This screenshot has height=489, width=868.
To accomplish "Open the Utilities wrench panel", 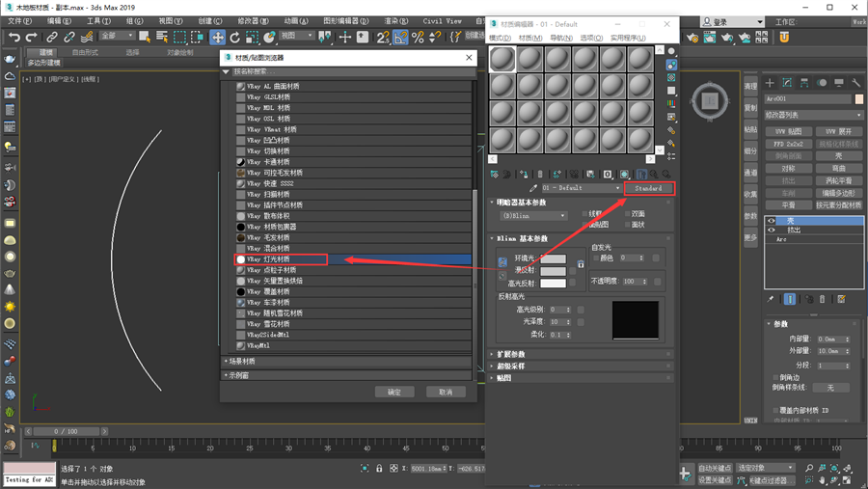I will click(x=856, y=83).
